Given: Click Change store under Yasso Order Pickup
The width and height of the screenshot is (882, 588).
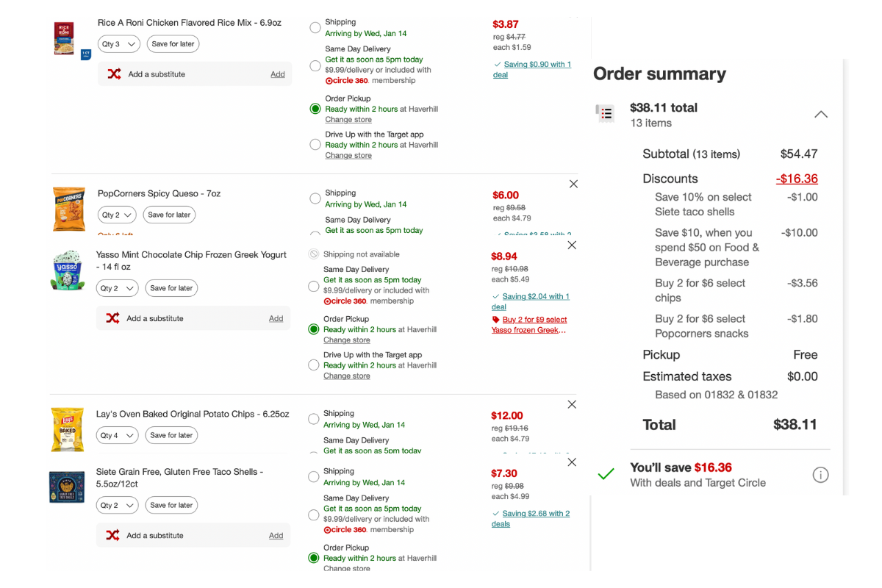Looking at the screenshot, I should [x=347, y=340].
